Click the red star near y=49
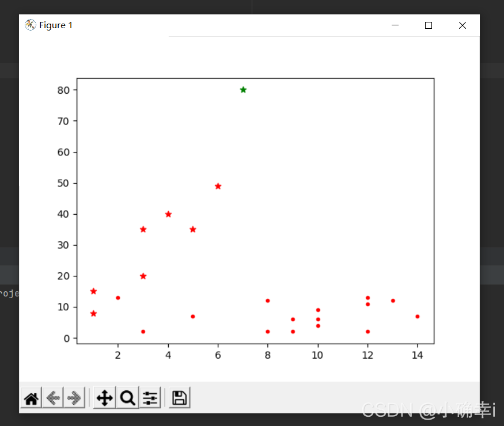This screenshot has width=504, height=426. coord(218,186)
